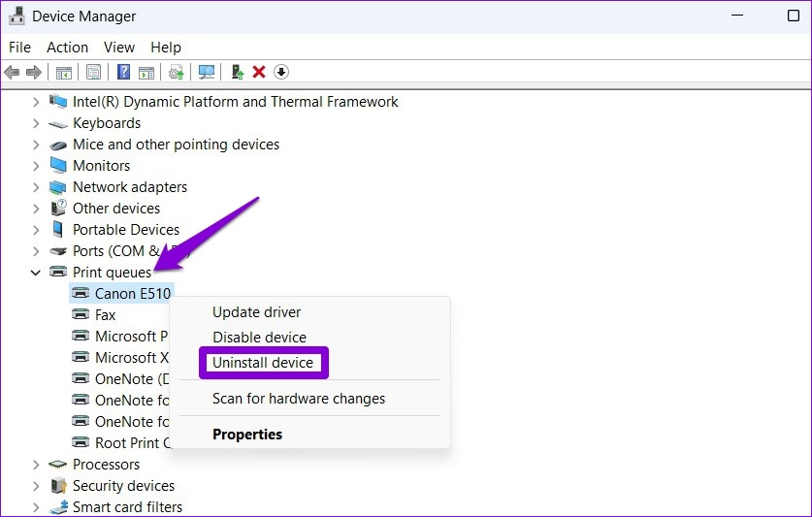Click the Forward arrow toolbar icon

(x=34, y=72)
